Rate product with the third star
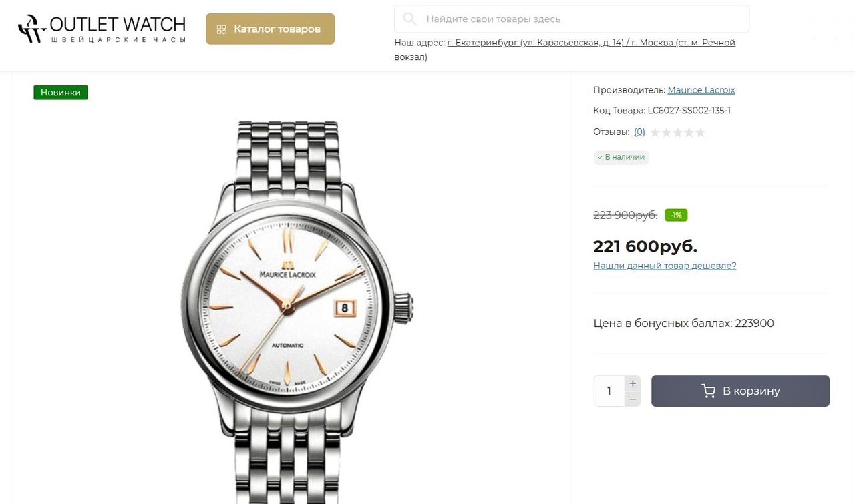This screenshot has height=504, width=855. [x=678, y=132]
